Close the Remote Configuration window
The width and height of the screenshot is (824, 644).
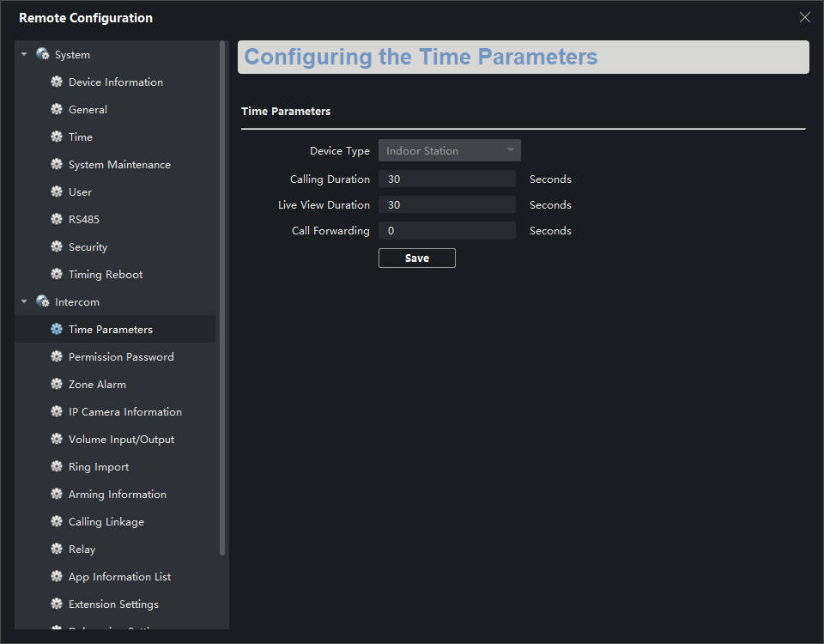[804, 17]
